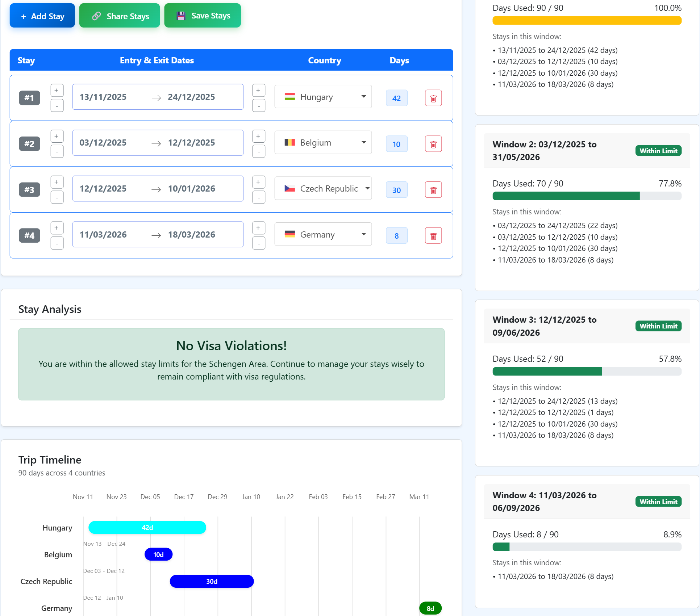Remove stay #3 Czech Republic via trash icon
Viewport: 700px width, 616px height.
(x=433, y=189)
